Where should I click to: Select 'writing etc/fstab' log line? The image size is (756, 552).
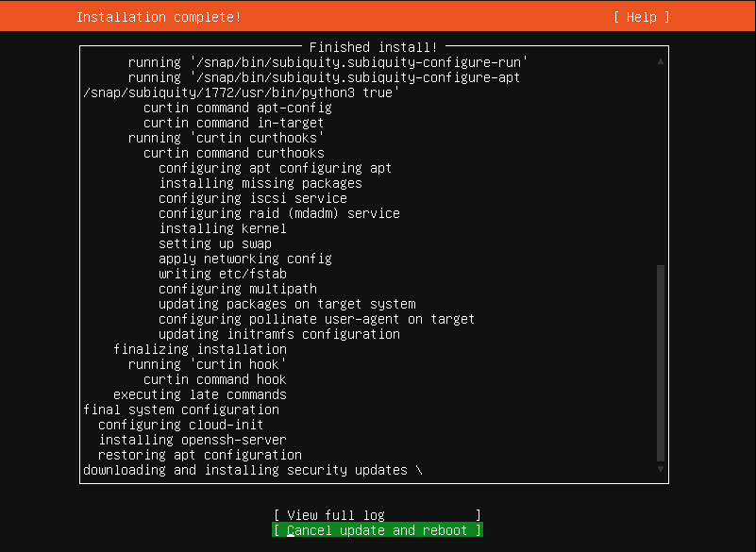click(223, 274)
